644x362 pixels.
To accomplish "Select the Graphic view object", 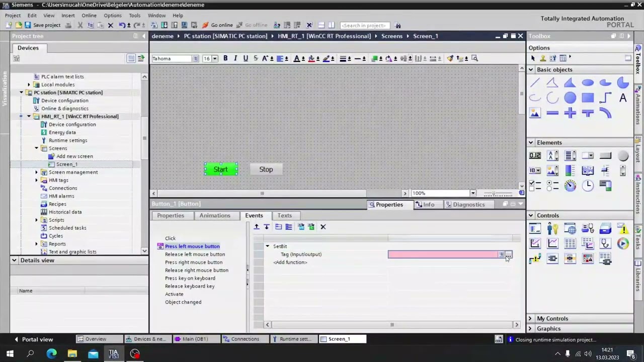I will point(535,113).
